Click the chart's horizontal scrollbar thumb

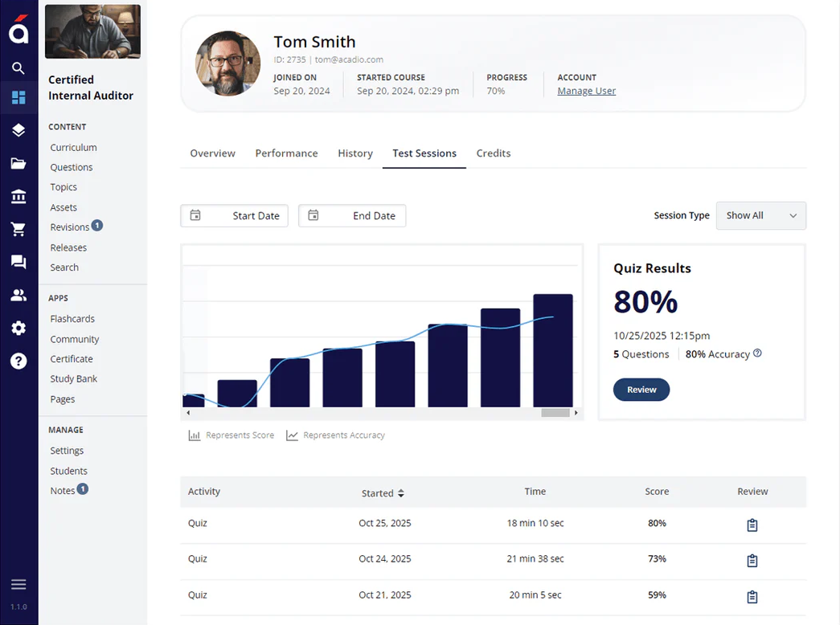[x=555, y=413]
